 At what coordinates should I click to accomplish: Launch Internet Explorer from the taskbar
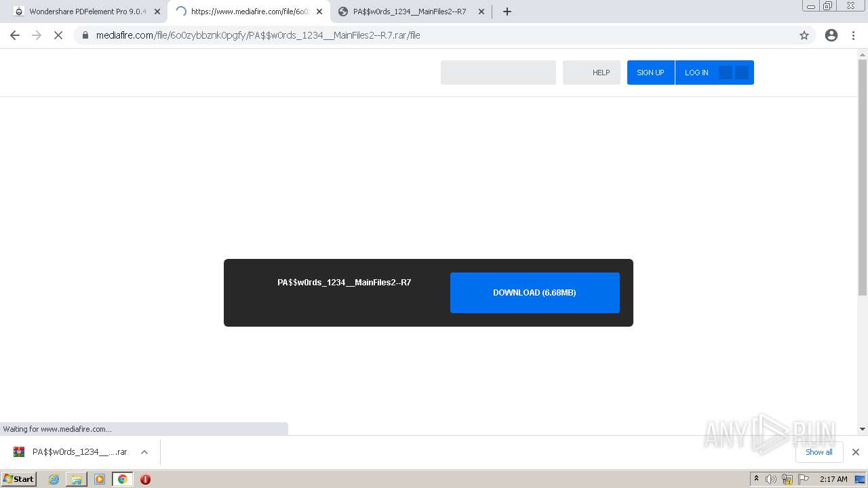coord(54,479)
